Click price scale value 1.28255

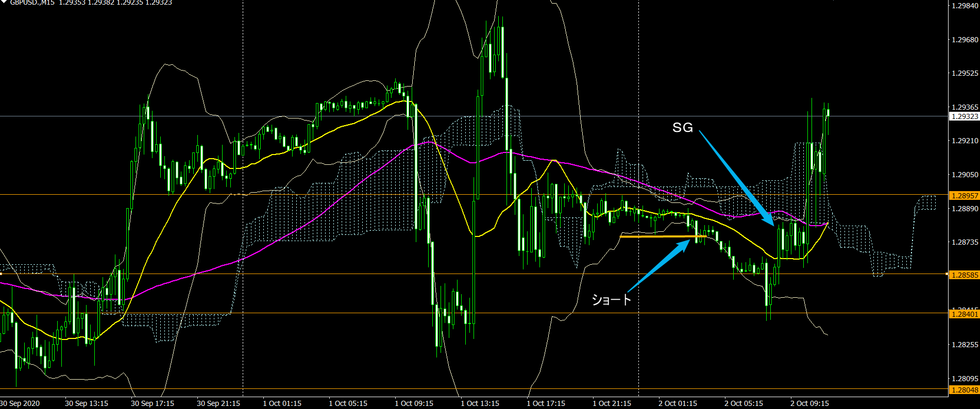click(965, 345)
